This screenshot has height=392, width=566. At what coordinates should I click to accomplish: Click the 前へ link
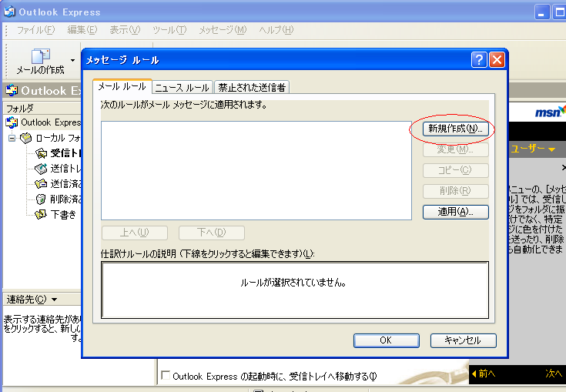click(x=484, y=374)
